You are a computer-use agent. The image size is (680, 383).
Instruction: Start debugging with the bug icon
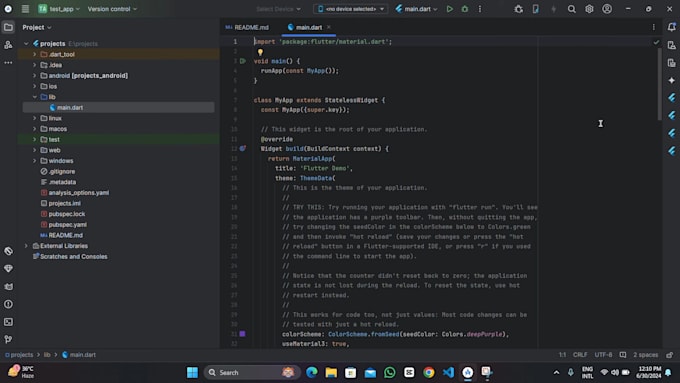pyautogui.click(x=465, y=9)
